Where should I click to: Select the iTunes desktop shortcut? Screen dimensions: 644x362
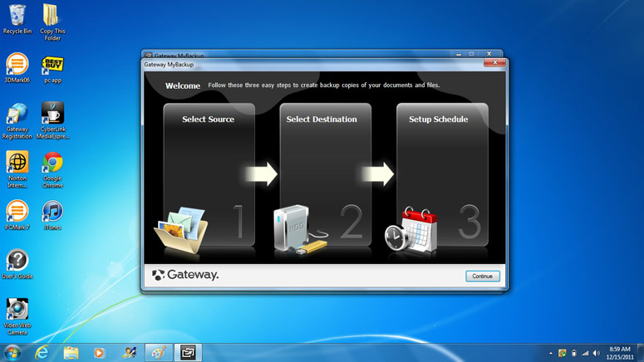click(52, 215)
